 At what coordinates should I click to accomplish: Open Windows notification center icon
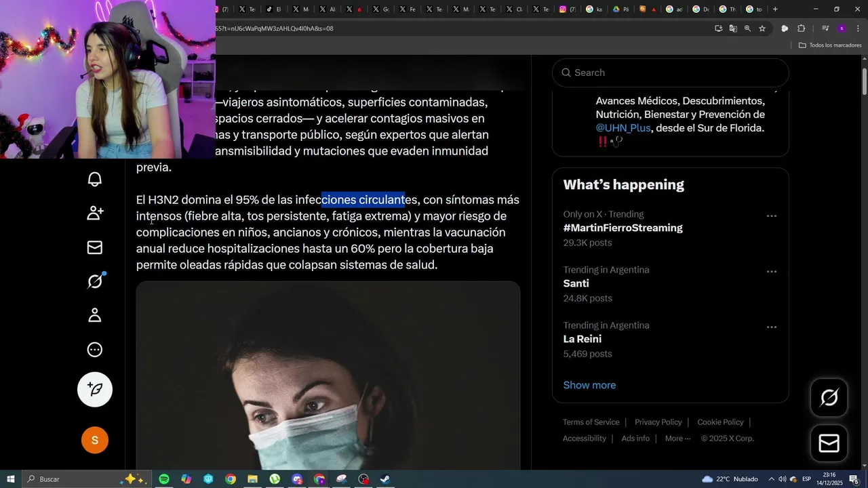[x=854, y=479]
